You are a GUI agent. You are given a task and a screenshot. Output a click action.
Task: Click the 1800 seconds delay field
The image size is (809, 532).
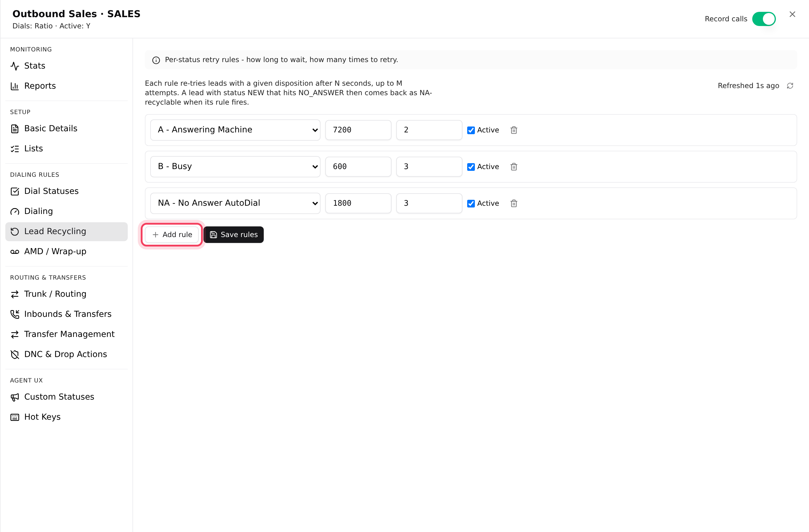click(x=358, y=203)
